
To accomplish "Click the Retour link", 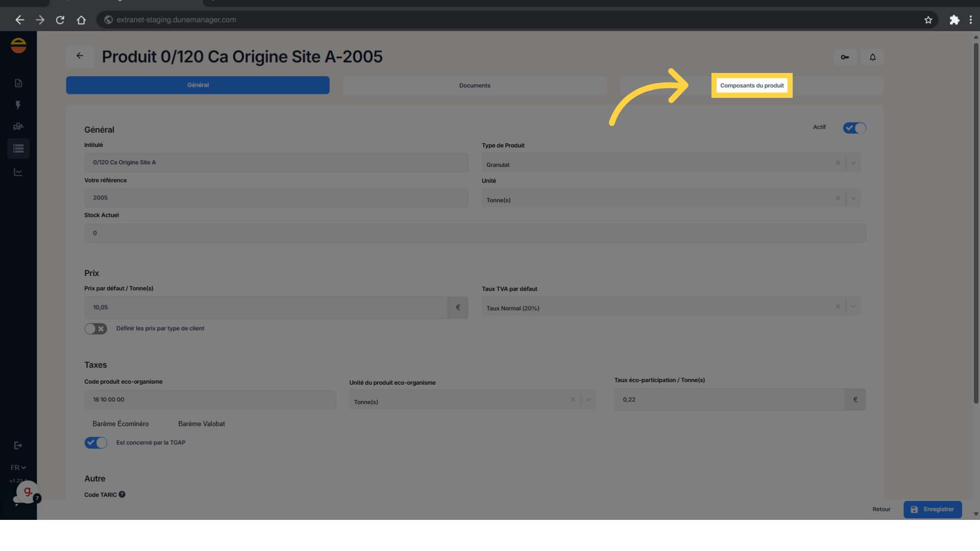I will pos(881,509).
